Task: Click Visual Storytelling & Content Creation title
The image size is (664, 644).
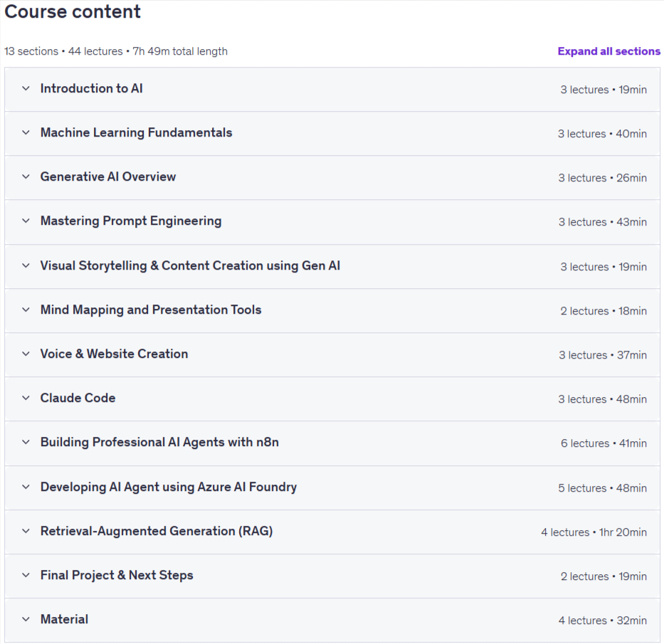Action: pos(190,265)
